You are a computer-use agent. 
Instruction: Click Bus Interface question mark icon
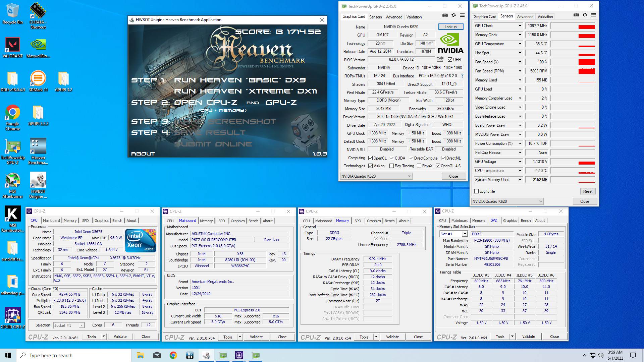click(462, 76)
